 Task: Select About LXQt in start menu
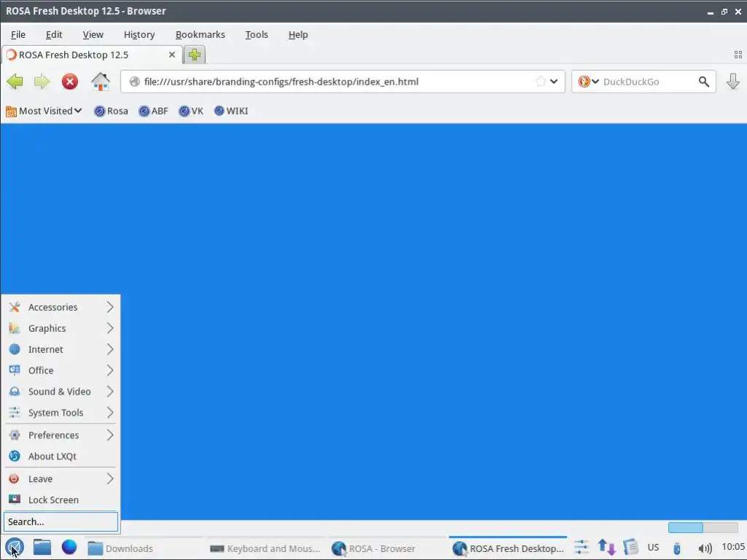pyautogui.click(x=61, y=456)
